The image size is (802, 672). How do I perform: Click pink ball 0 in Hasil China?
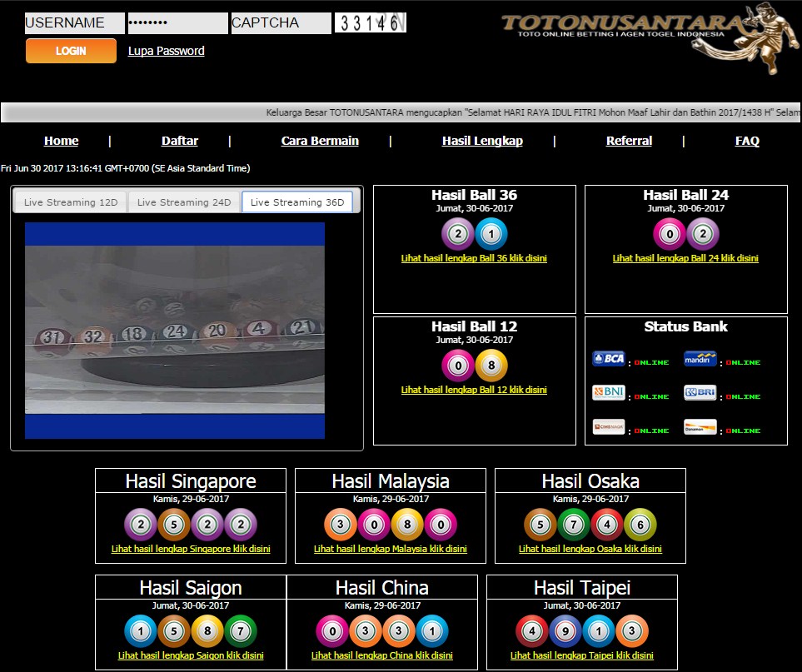pyautogui.click(x=332, y=631)
